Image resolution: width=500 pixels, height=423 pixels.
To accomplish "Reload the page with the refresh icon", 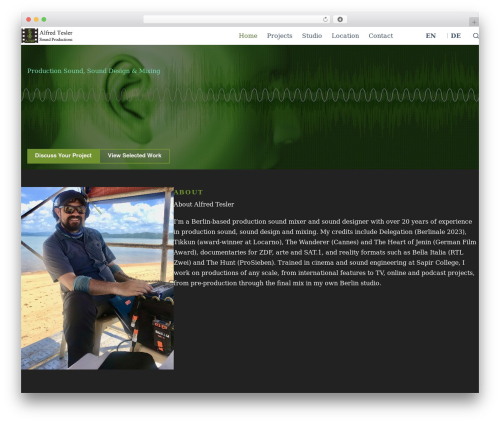I will pyautogui.click(x=325, y=20).
